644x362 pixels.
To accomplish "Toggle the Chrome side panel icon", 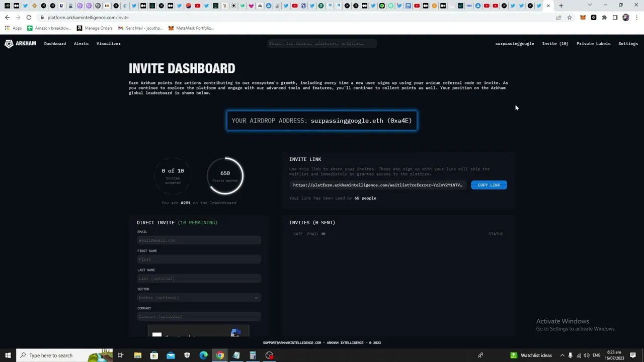I will click(x=615, y=18).
